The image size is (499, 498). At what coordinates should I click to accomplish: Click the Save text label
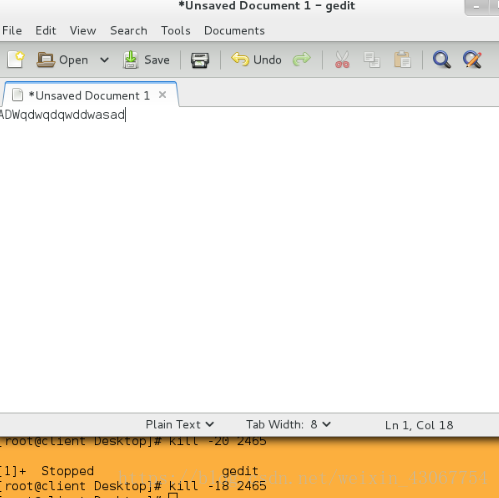pos(157,60)
